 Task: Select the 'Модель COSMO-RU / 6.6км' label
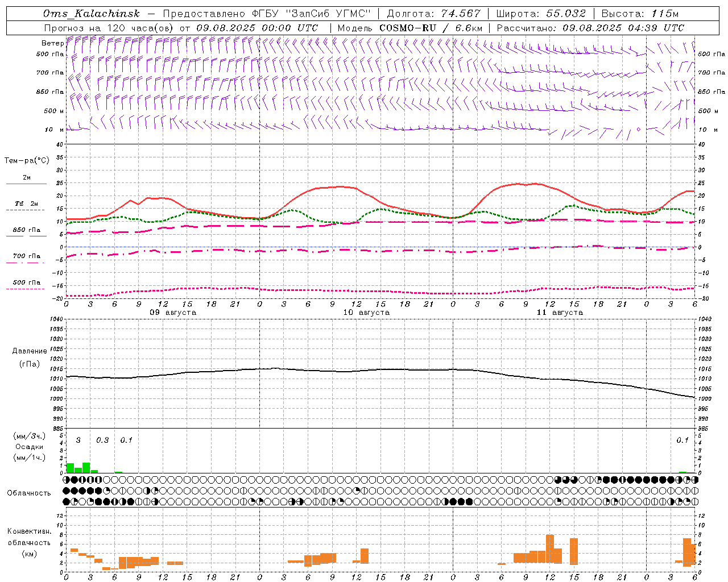pos(410,28)
